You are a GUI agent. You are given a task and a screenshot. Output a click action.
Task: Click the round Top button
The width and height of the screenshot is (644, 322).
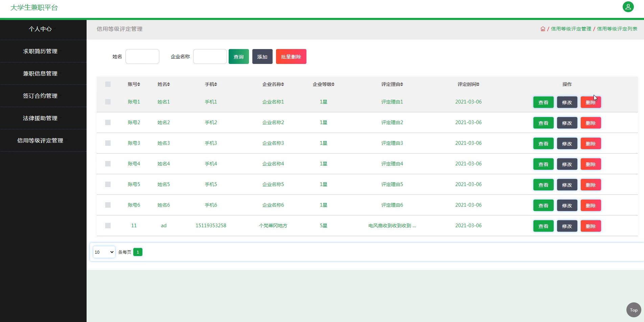[634, 310]
